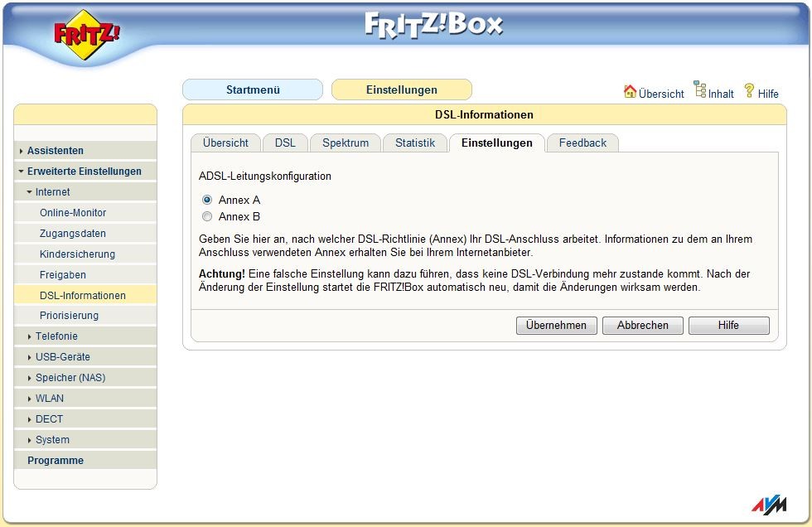The height and width of the screenshot is (527, 812).
Task: Select the Annex B radio button
Action: (207, 217)
